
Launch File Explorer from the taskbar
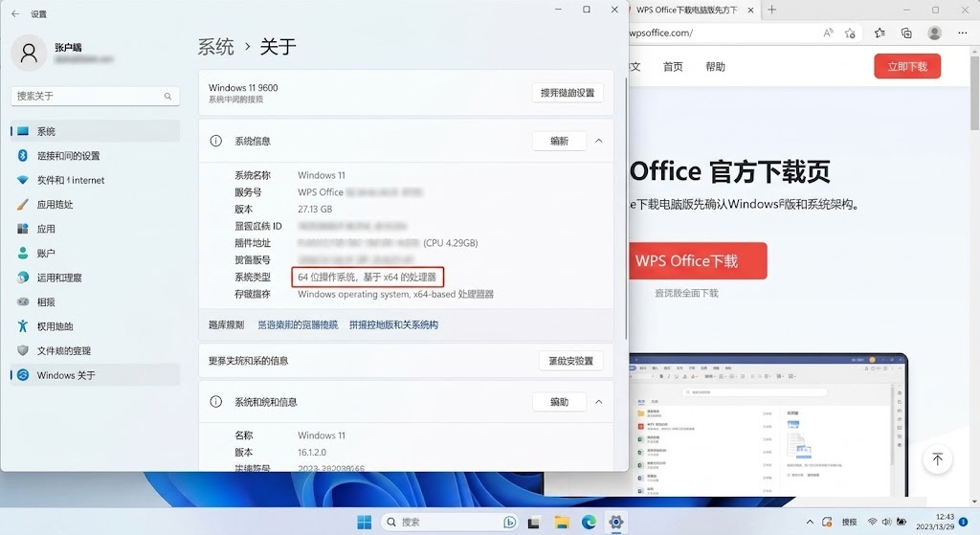(562, 522)
